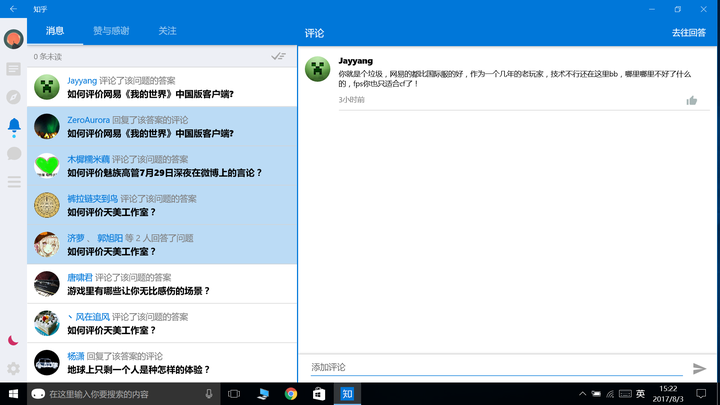The height and width of the screenshot is (405, 720).
Task: Open 木樨糯米藕 user link
Action: point(89,159)
